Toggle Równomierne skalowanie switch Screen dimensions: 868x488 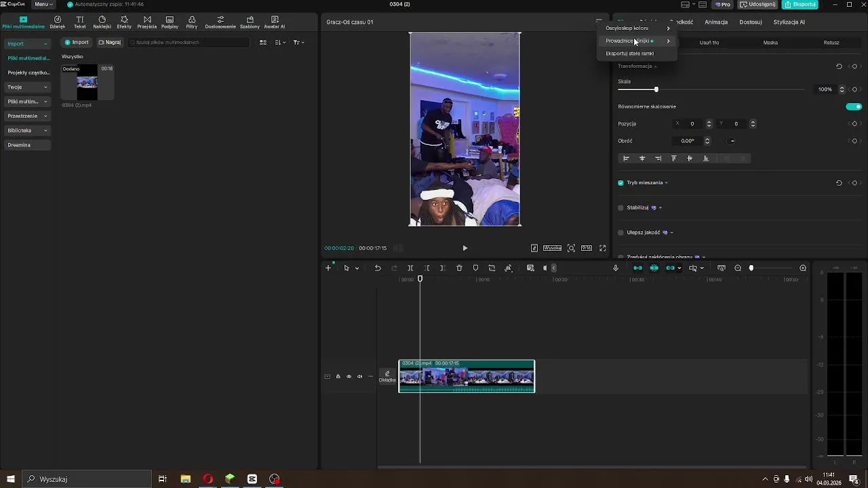854,106
